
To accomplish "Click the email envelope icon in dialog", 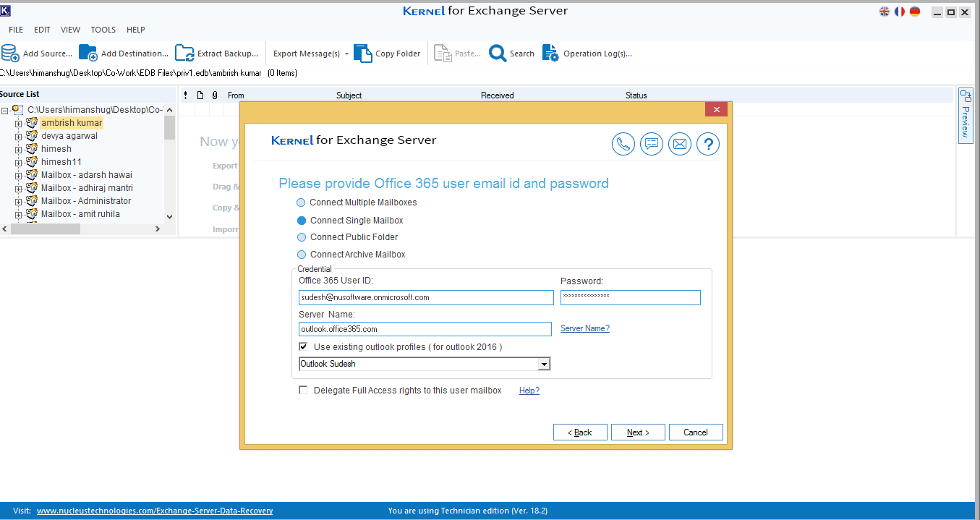I will coord(680,144).
